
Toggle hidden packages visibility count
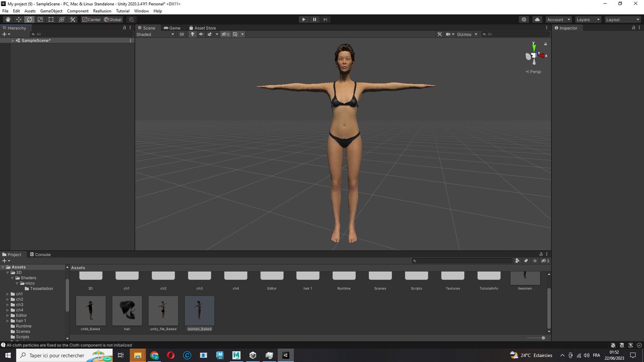tap(545, 261)
